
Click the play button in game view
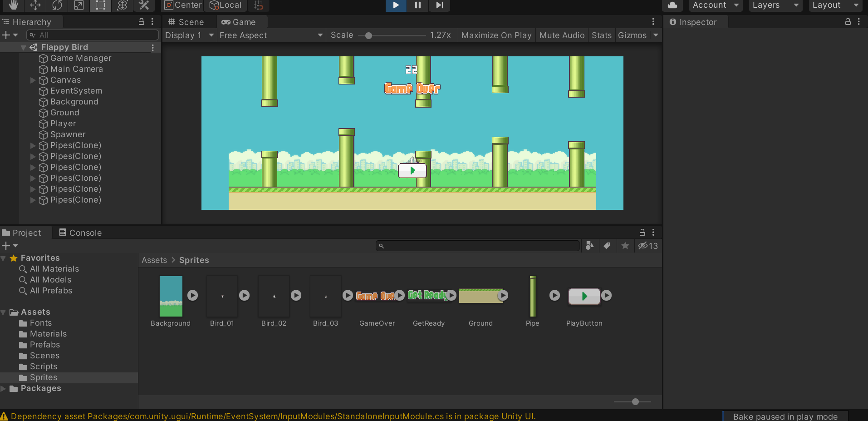coord(412,171)
